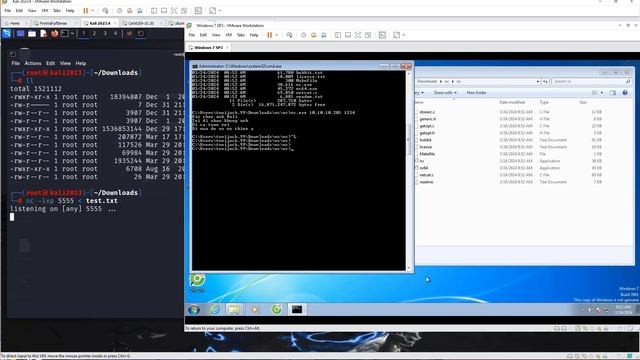Viewport: 640px width, 360px height.
Task: Open VM menu in Kali VMware window
Action: 44,11
